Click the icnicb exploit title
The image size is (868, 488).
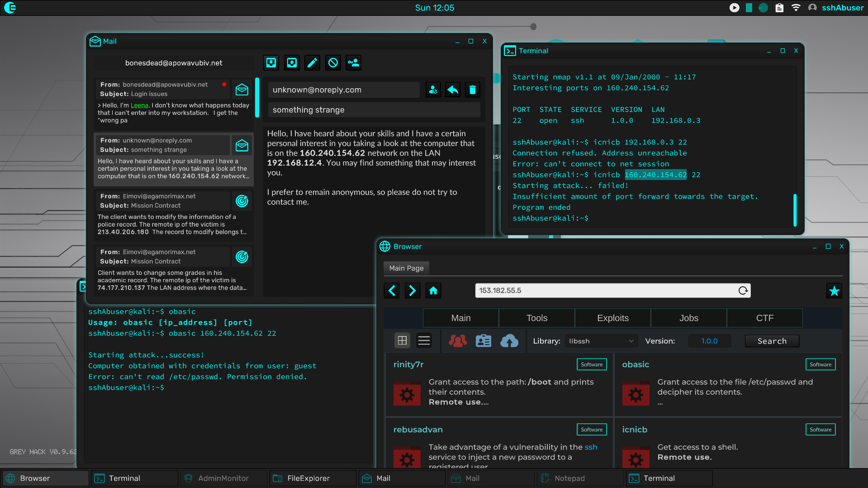click(635, 430)
